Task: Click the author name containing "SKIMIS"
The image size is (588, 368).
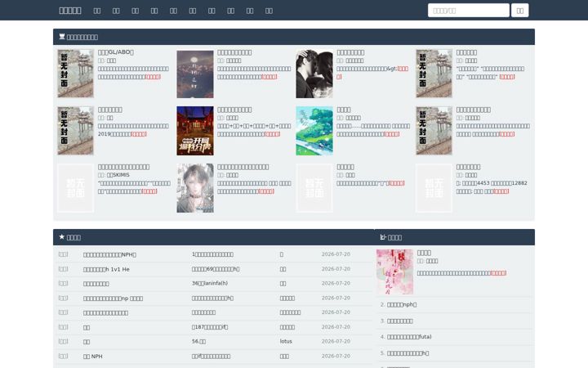Action: pos(118,175)
